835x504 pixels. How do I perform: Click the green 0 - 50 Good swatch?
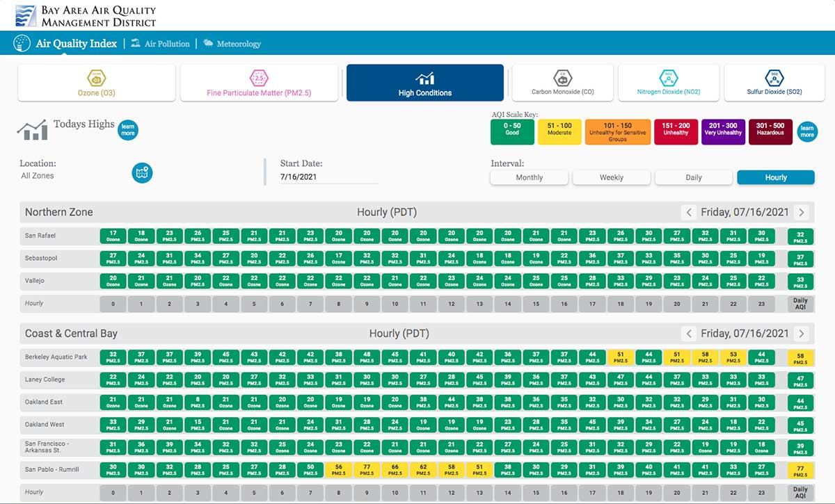[x=512, y=132]
